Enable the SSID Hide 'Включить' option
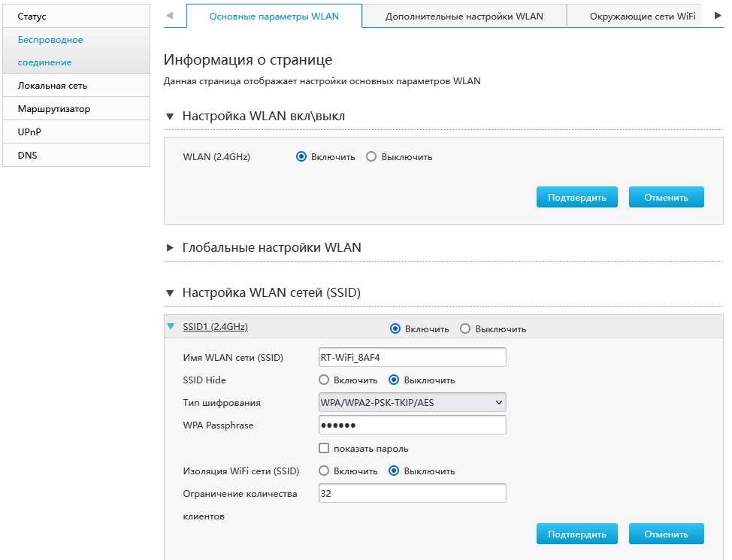Screen dimensions: 732x560 (324, 380)
